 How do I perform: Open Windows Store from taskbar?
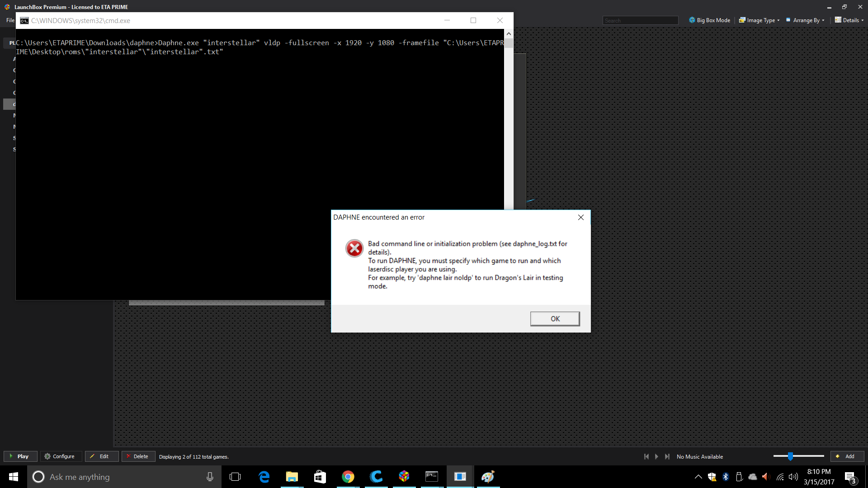click(x=320, y=477)
